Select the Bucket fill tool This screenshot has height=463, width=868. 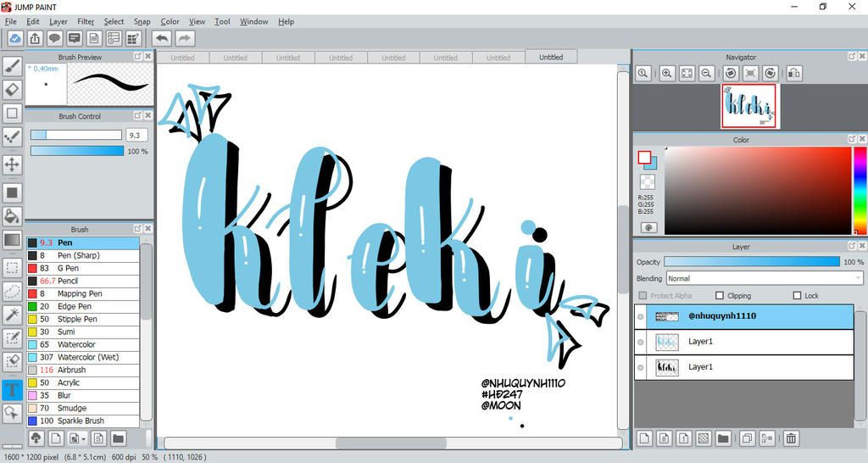(x=12, y=215)
